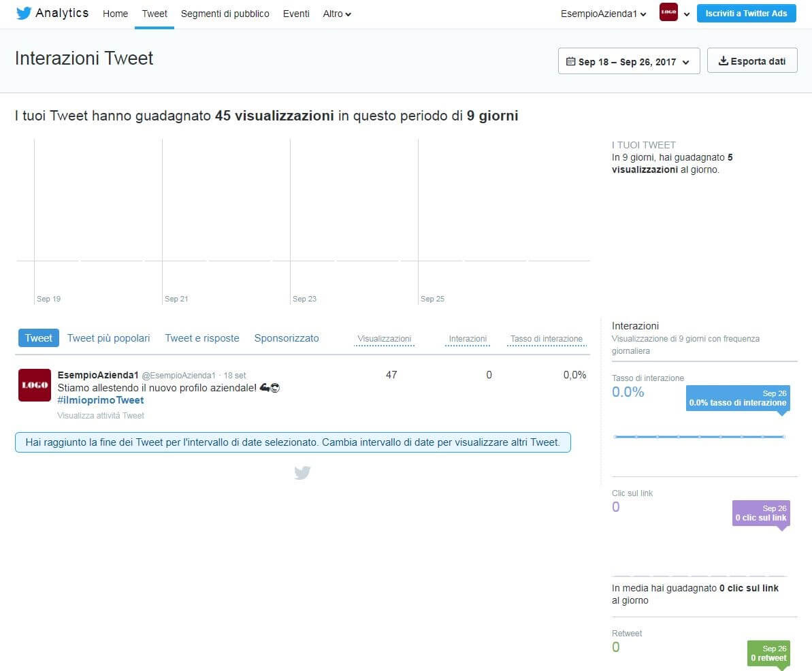This screenshot has height=671, width=812.
Task: Click the Sep 21 chart axis label
Action: click(176, 299)
